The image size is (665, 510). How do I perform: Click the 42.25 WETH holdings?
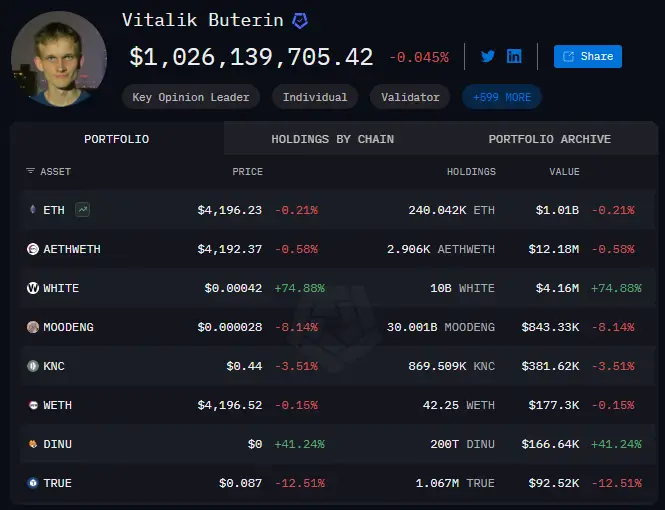click(x=459, y=405)
